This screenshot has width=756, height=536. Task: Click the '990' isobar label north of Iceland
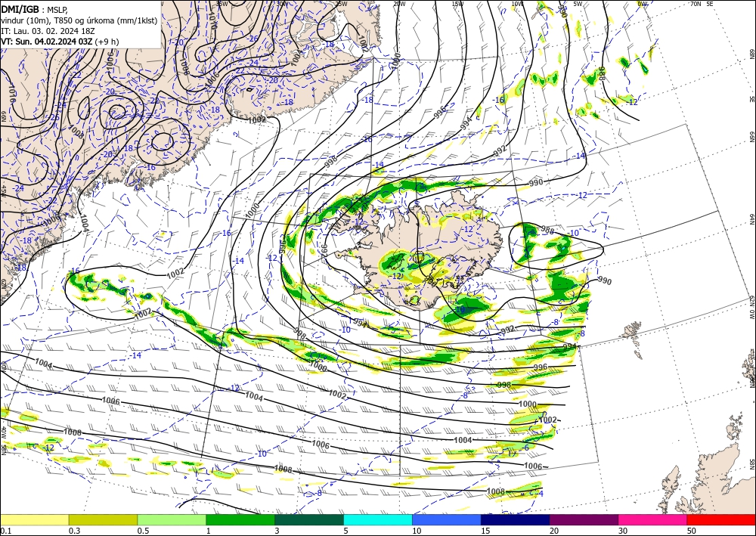point(536,183)
